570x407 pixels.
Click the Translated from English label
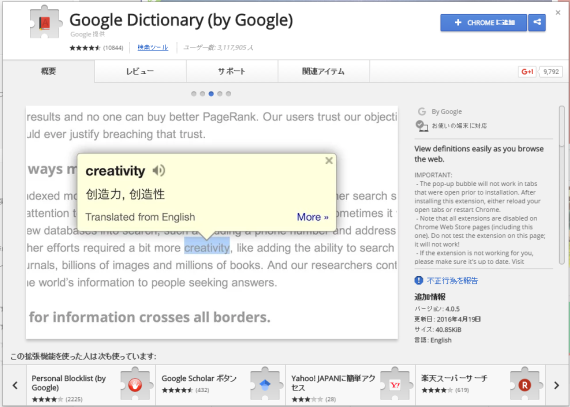(140, 217)
